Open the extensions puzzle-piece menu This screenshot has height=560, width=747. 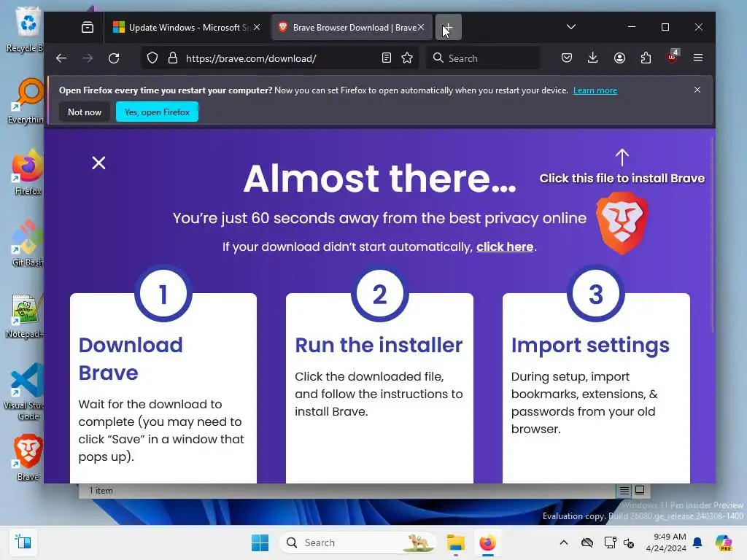pos(646,58)
